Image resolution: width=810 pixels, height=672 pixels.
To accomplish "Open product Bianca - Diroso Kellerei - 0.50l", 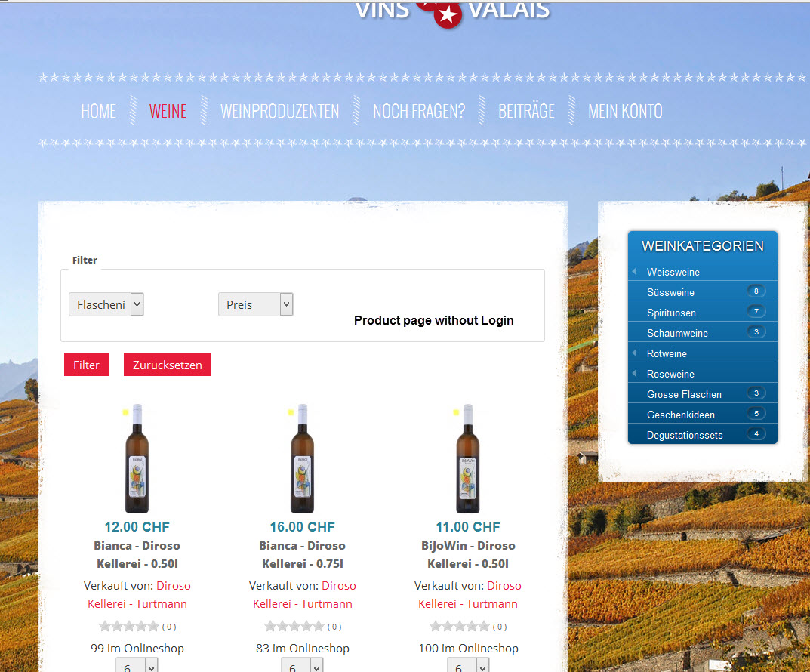I will coord(137,554).
